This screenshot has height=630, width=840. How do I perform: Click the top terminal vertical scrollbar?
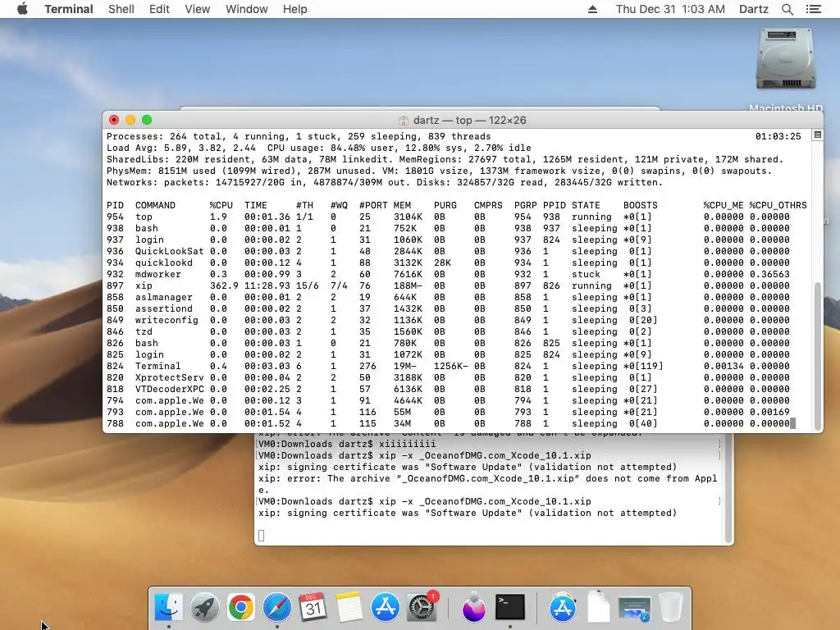pos(818,354)
